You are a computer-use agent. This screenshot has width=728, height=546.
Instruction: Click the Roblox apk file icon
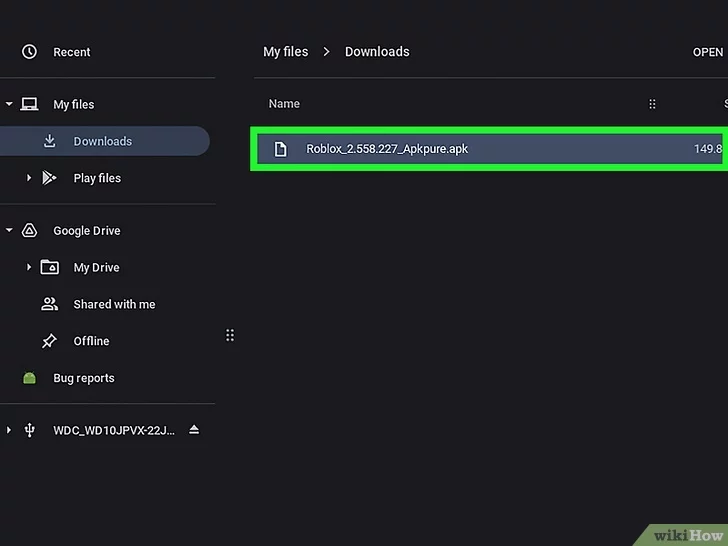[280, 149]
